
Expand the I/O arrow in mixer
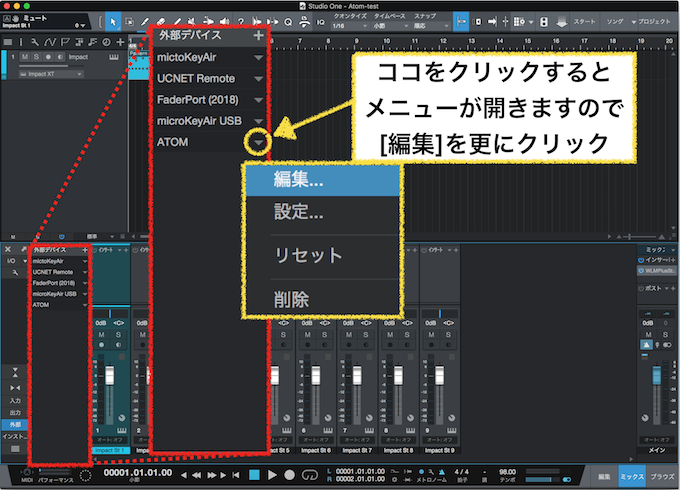tap(25, 261)
